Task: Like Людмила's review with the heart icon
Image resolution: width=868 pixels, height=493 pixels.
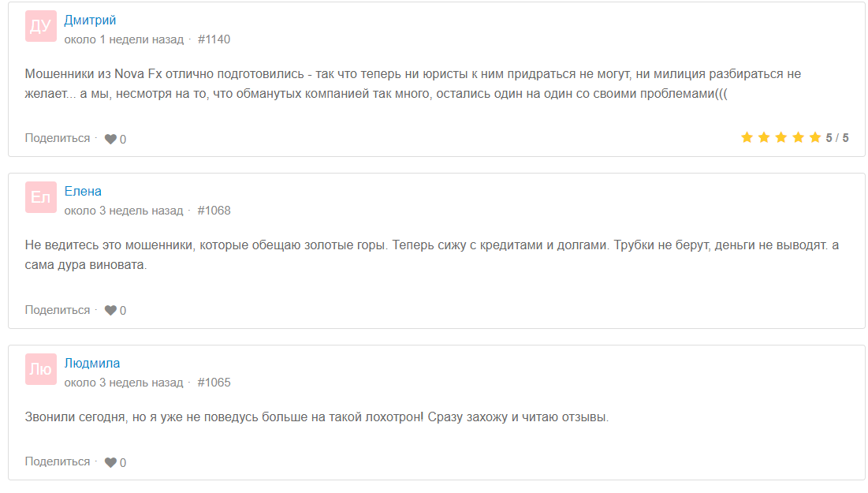Action: pyautogui.click(x=110, y=463)
